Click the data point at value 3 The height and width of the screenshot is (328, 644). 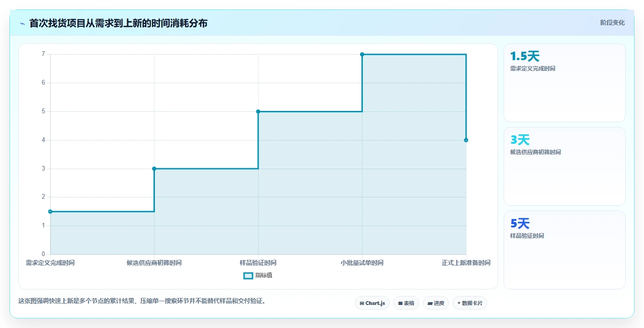coord(154,169)
